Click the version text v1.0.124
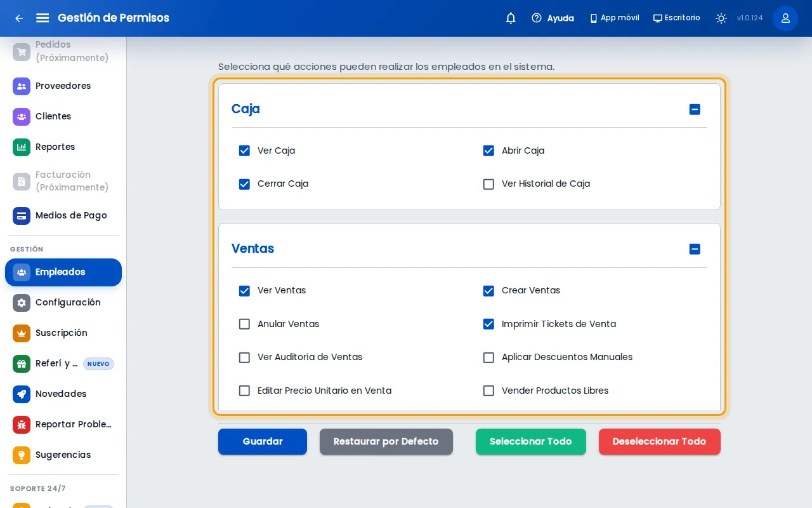812x508 pixels. (750, 18)
